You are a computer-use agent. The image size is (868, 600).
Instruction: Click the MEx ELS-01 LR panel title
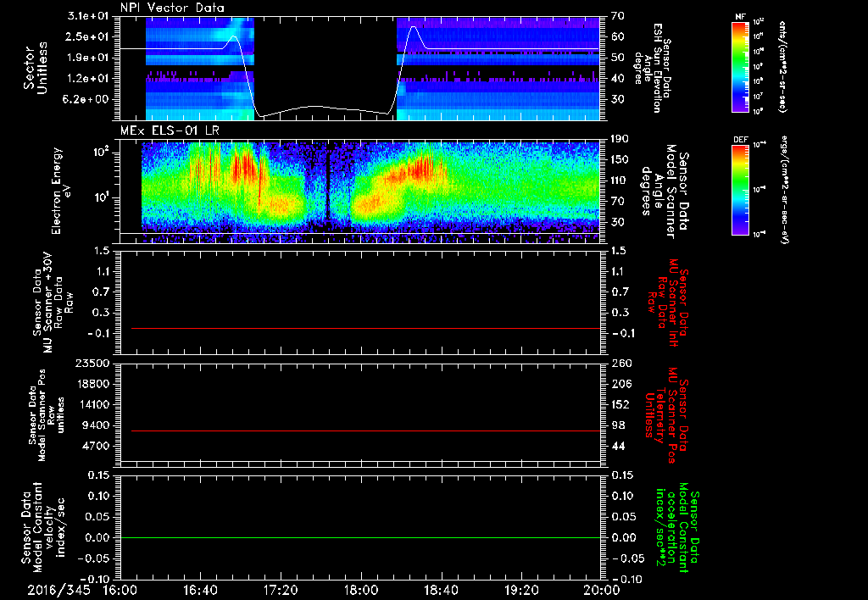(x=170, y=131)
